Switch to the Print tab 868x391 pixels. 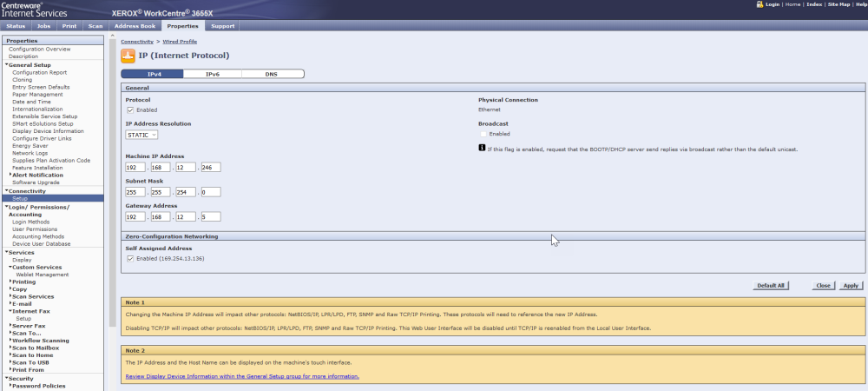point(69,26)
